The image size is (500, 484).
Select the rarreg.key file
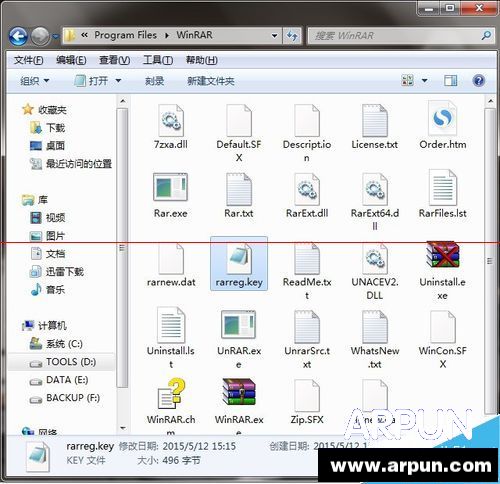coord(239,263)
